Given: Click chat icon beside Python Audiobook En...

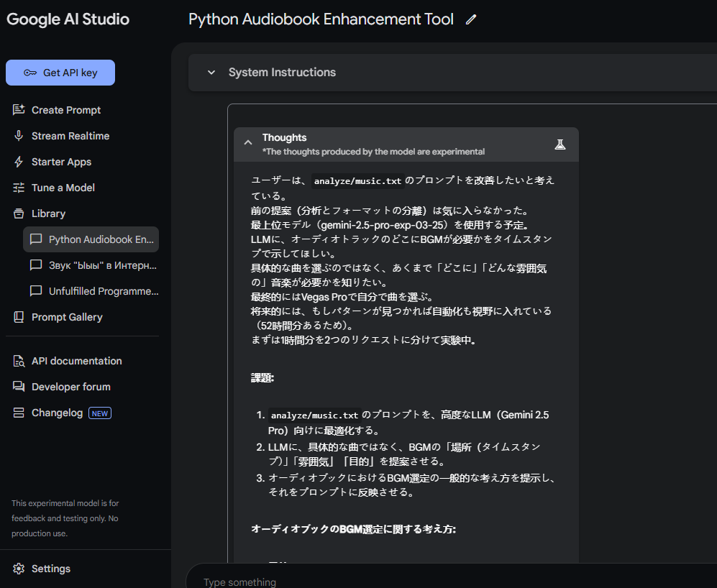Looking at the screenshot, I should 36,239.
